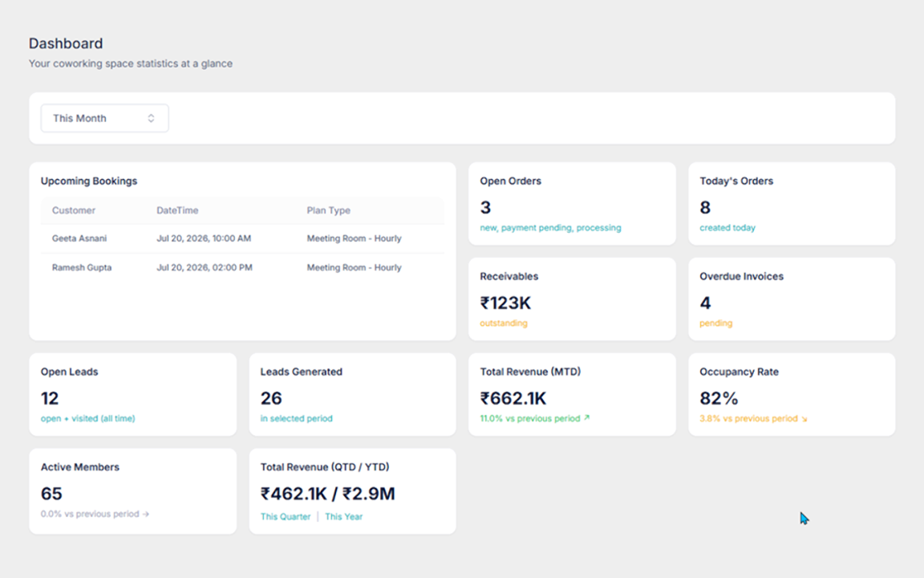Image resolution: width=924 pixels, height=578 pixels.
Task: Click Meeting Room - Hourly in Geeta Asnani's row
Action: (x=355, y=238)
